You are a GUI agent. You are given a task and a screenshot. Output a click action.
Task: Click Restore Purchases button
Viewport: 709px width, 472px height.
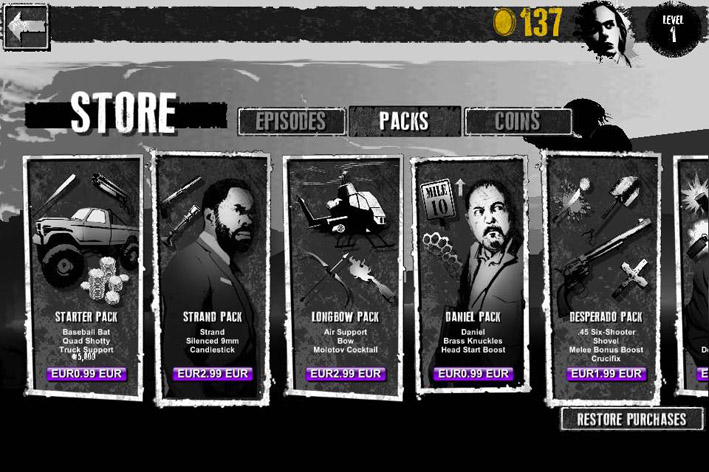click(632, 419)
